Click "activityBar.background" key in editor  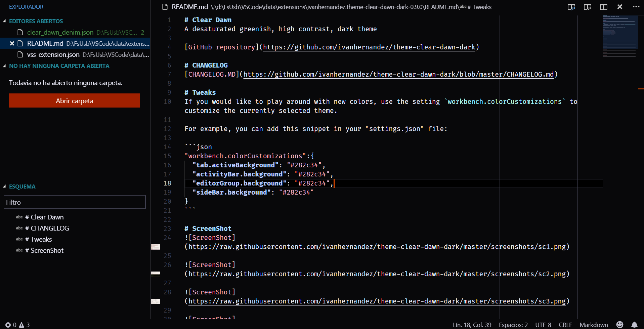pyautogui.click(x=240, y=174)
